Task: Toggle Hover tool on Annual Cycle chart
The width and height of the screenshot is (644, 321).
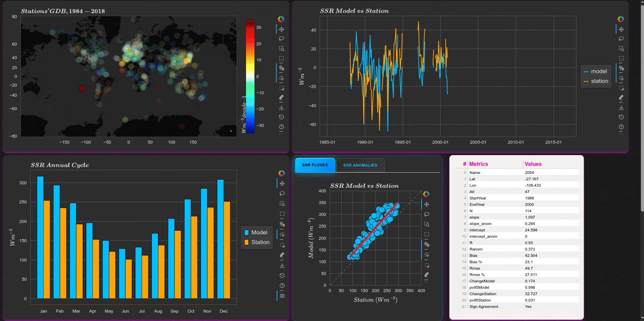Action: point(282,296)
